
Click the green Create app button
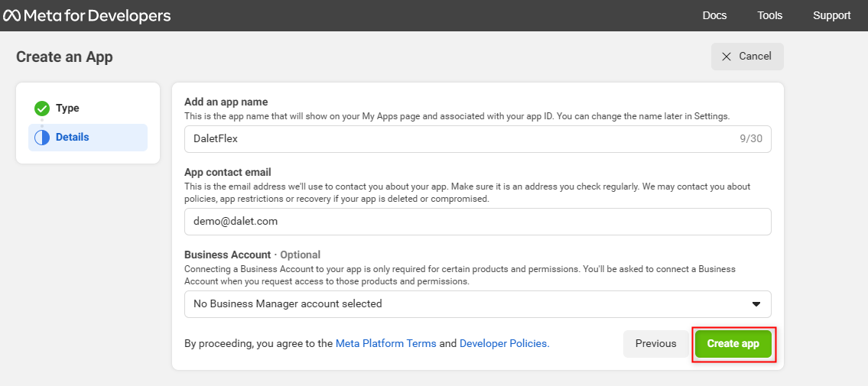(x=733, y=343)
